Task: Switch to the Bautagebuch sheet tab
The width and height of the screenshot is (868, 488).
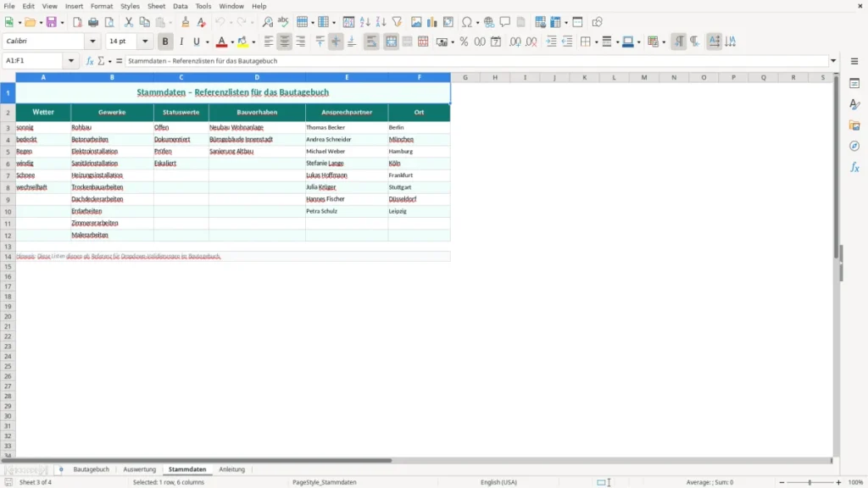Action: pos(92,469)
